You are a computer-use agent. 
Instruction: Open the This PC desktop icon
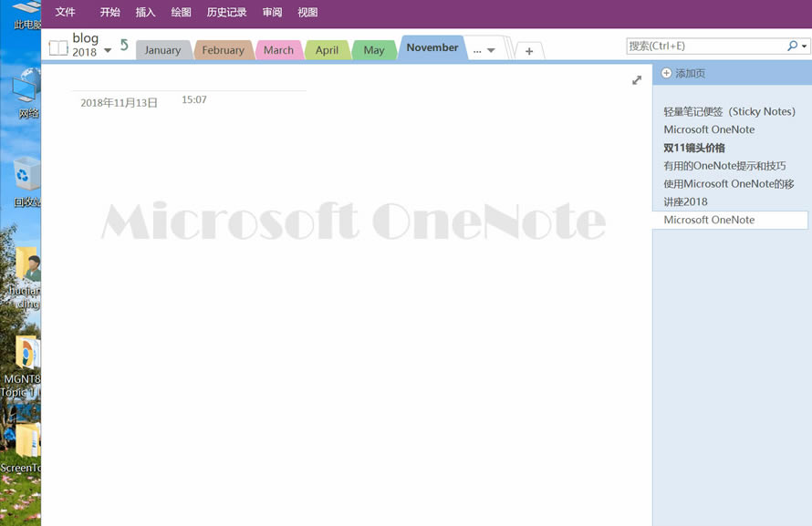(x=26, y=15)
